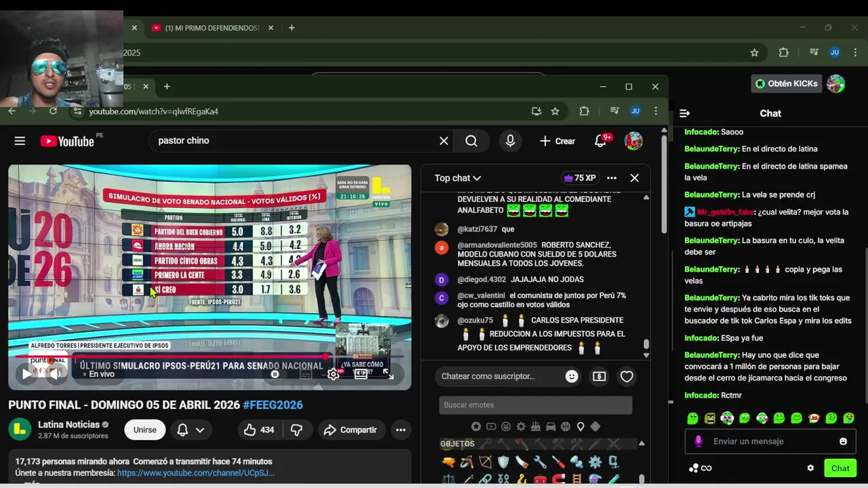Viewport: 868px width, 488px height.
Task: Send message with green Chat button
Action: point(840,468)
